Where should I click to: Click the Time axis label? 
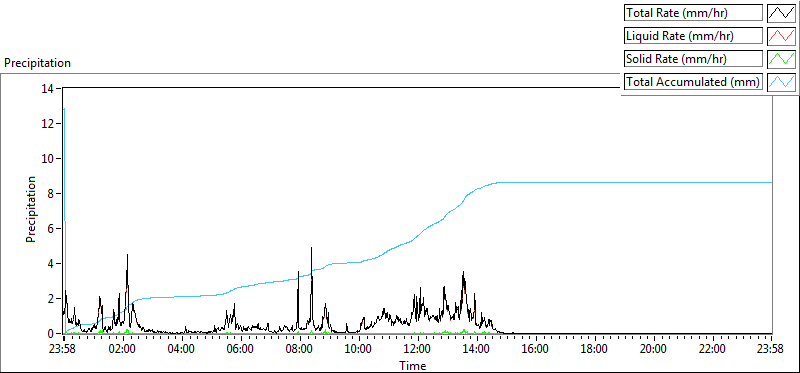pos(412,365)
